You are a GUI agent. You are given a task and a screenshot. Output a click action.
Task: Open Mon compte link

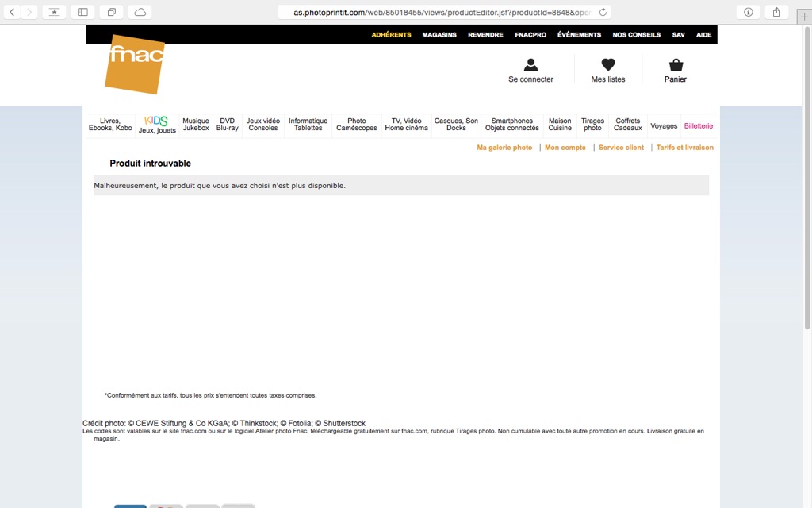565,148
